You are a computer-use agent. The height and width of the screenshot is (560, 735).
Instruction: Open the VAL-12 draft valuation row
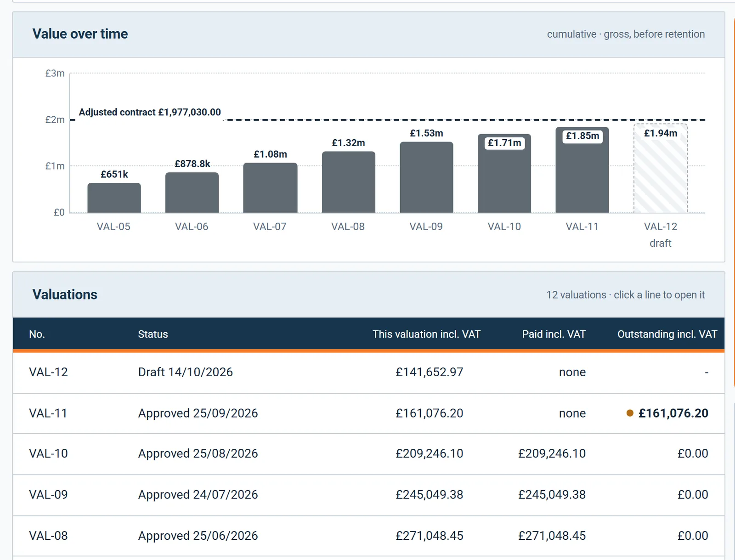[x=368, y=373]
